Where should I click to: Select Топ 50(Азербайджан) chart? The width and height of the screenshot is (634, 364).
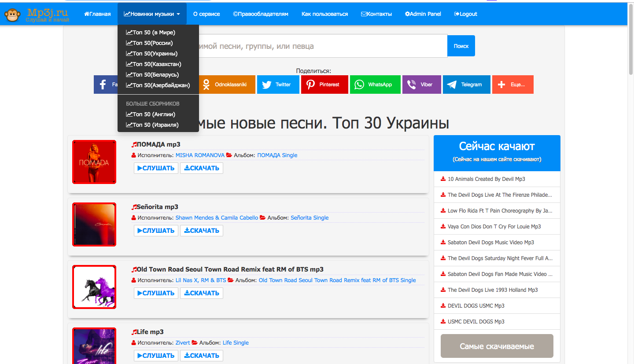[158, 85]
